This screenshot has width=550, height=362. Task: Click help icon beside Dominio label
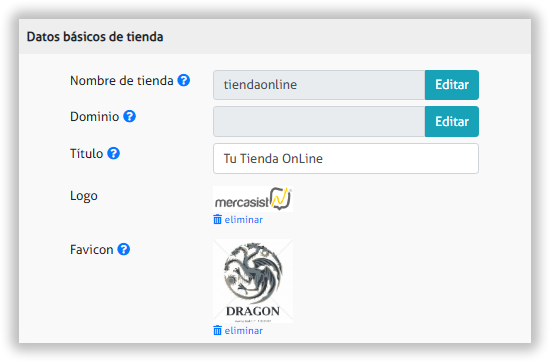coord(129,116)
